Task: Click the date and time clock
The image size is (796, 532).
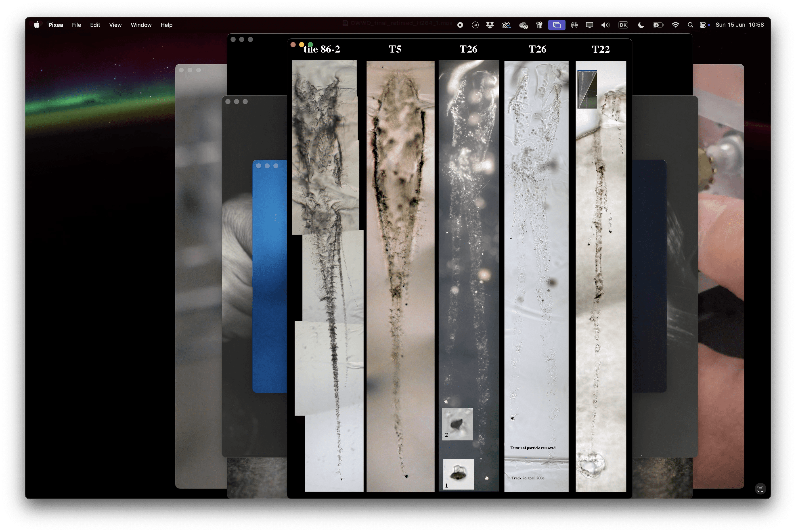Action: [x=739, y=25]
